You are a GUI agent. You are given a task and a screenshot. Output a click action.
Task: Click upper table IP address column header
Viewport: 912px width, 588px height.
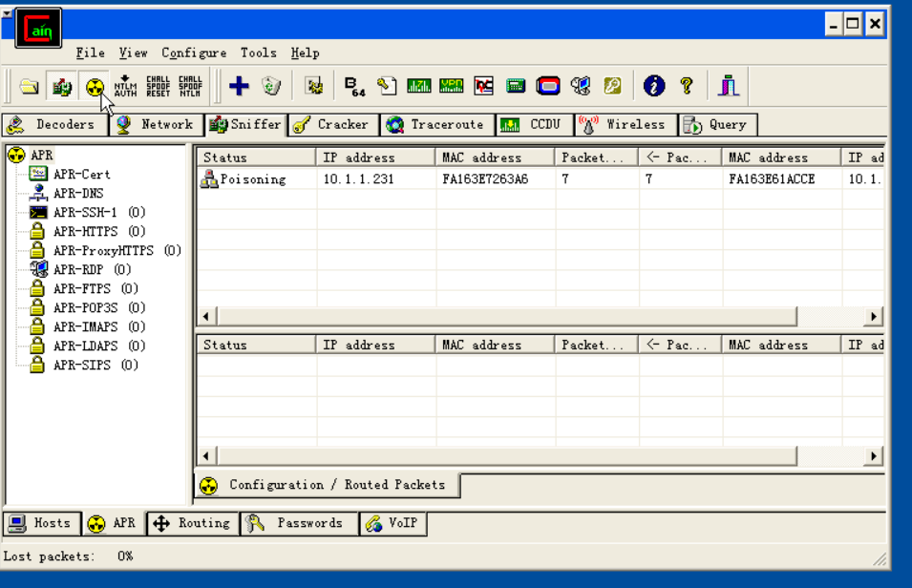point(376,157)
